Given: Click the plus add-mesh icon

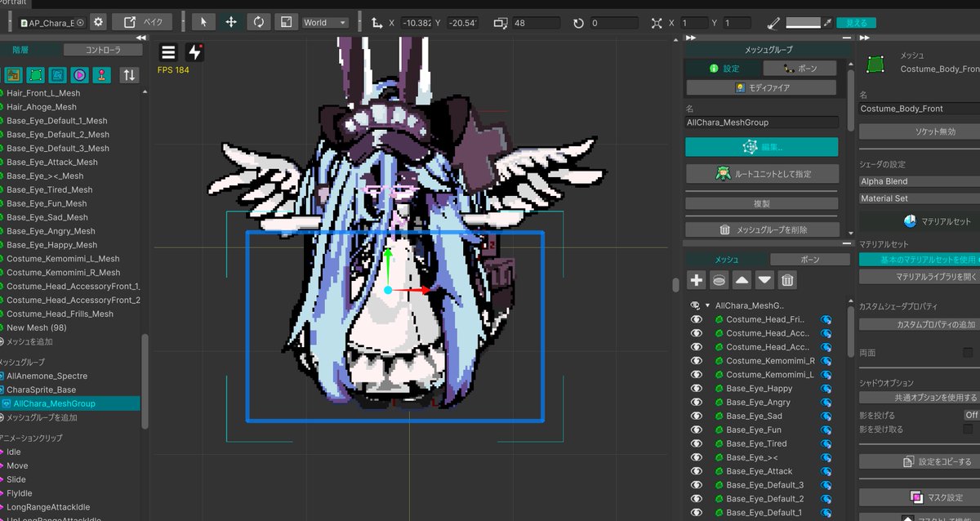Looking at the screenshot, I should click(697, 280).
